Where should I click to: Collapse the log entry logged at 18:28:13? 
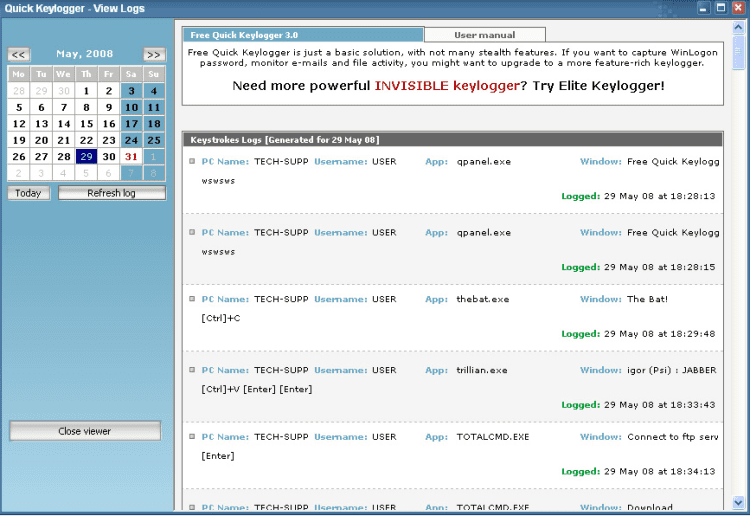pyautogui.click(x=192, y=161)
